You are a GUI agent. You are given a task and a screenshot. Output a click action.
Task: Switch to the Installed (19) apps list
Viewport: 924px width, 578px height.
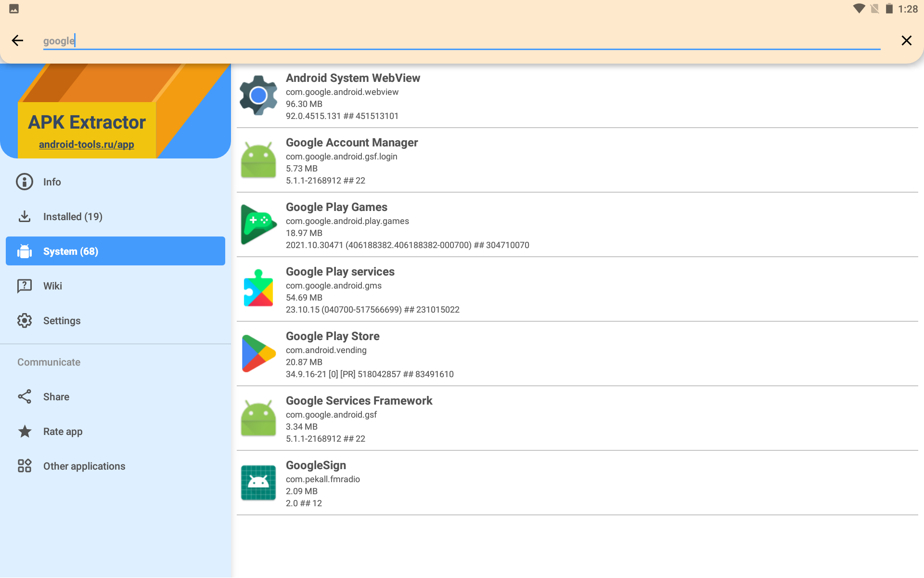click(x=115, y=217)
